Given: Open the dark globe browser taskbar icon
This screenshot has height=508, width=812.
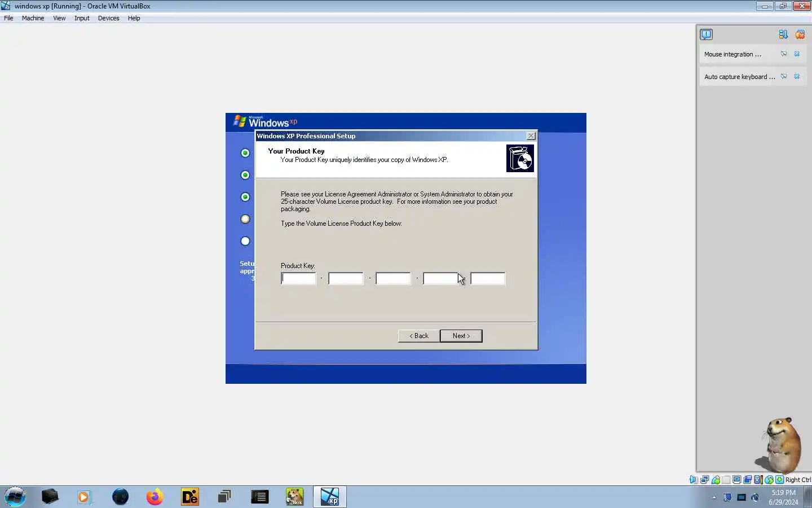Looking at the screenshot, I should click(120, 497).
